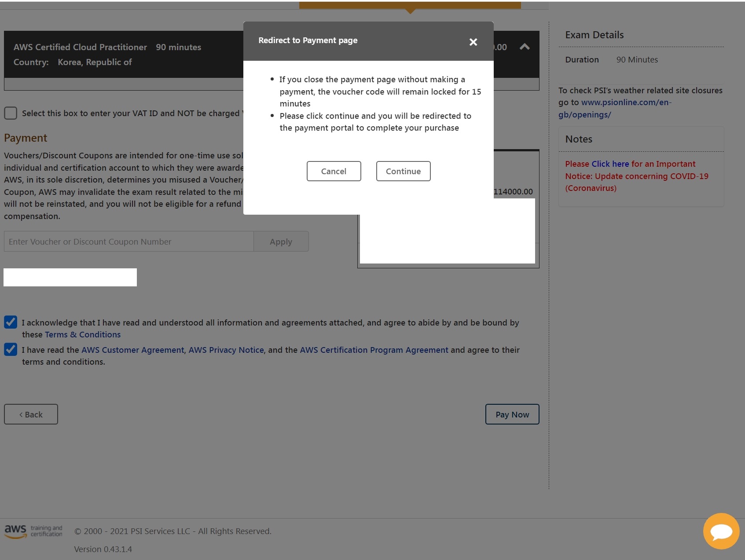Viewport: 745px width, 560px height.
Task: Open the psionline.com openings link
Action: 615,108
